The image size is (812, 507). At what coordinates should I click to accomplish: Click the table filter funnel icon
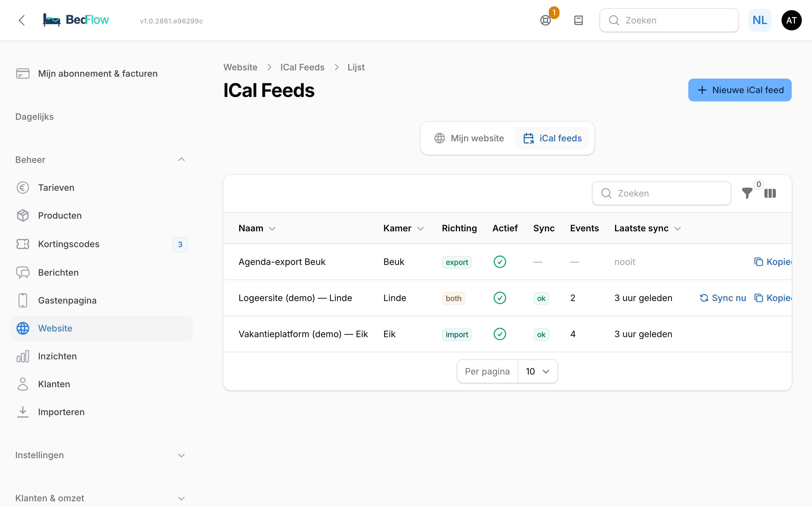pos(747,193)
